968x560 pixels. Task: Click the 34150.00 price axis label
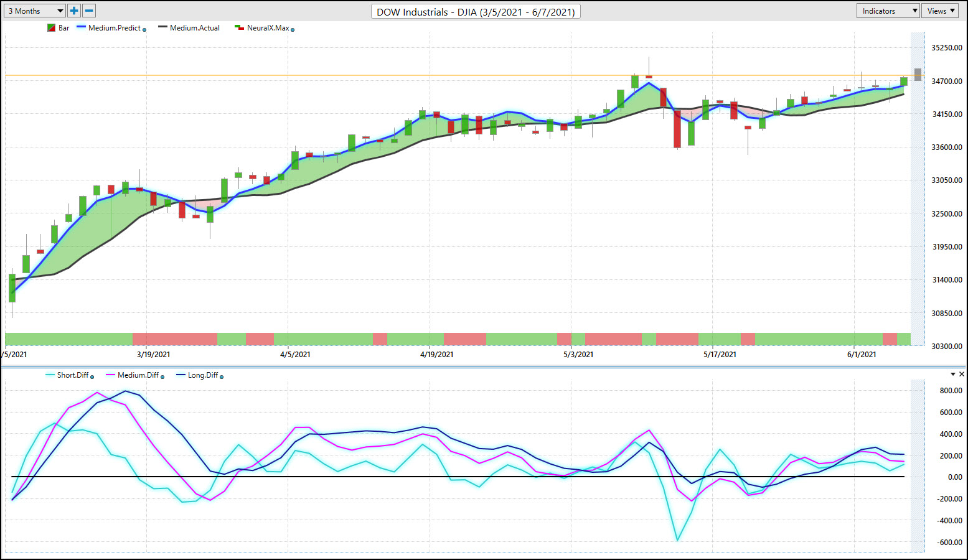pyautogui.click(x=947, y=114)
